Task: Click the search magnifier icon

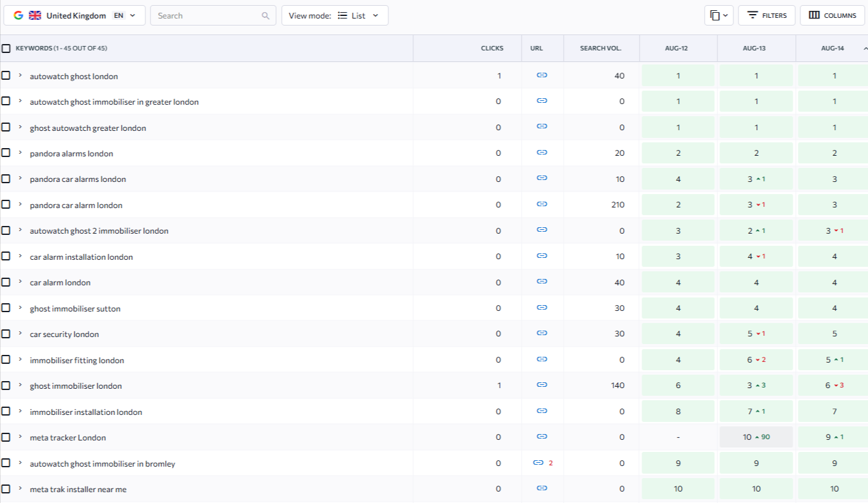Action: point(265,15)
